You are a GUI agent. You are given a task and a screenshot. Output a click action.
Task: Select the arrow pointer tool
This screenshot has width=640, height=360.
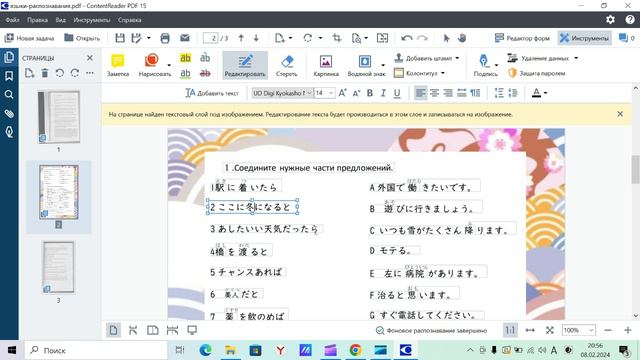(447, 38)
